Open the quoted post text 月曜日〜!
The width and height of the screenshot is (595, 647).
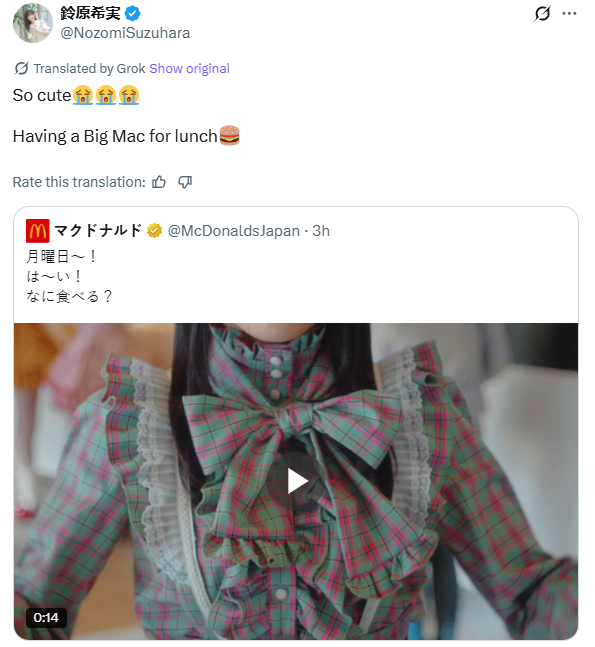coord(61,257)
